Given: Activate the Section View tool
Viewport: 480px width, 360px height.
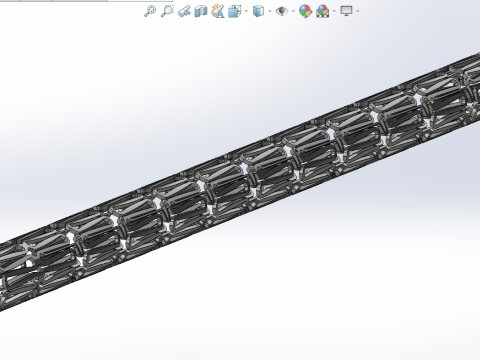Looking at the screenshot, I should click(201, 11).
